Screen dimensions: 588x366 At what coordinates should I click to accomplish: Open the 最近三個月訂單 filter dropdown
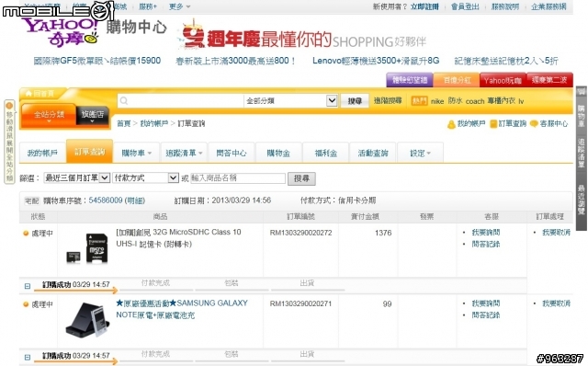[x=76, y=177]
